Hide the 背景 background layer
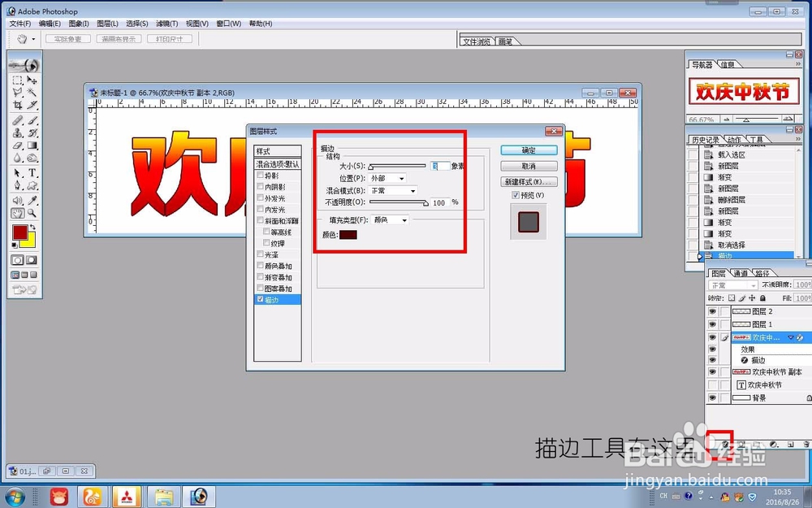 click(x=712, y=397)
